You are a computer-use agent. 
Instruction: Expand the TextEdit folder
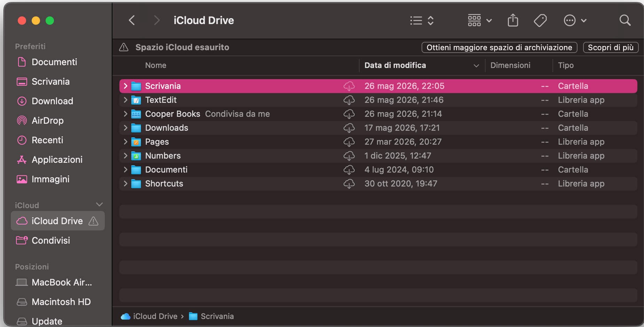click(x=126, y=100)
